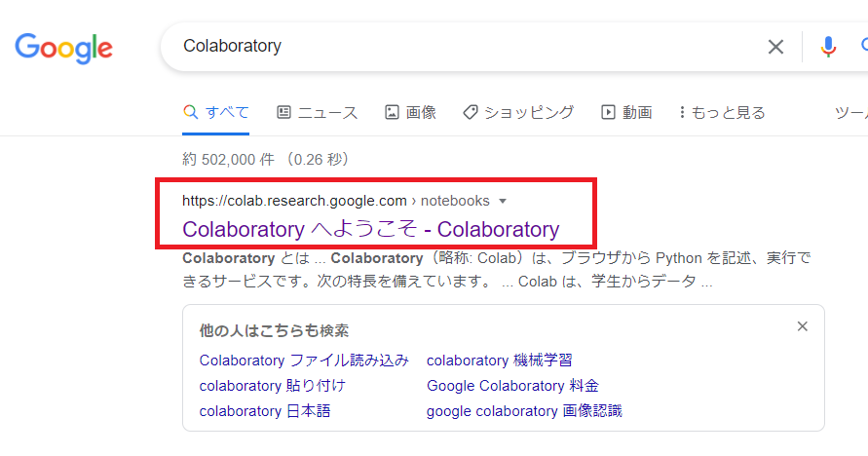Click into the Colaboratory search field
The width and height of the screenshot is (868, 456).
tap(458, 47)
